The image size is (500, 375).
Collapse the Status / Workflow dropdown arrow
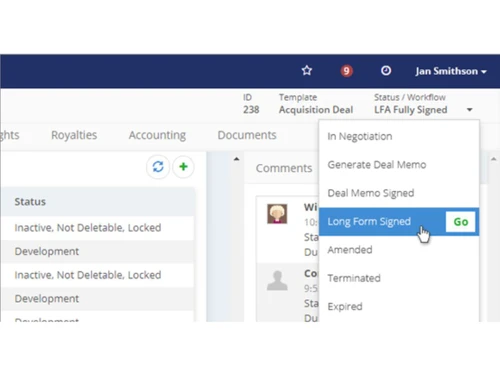(x=470, y=110)
